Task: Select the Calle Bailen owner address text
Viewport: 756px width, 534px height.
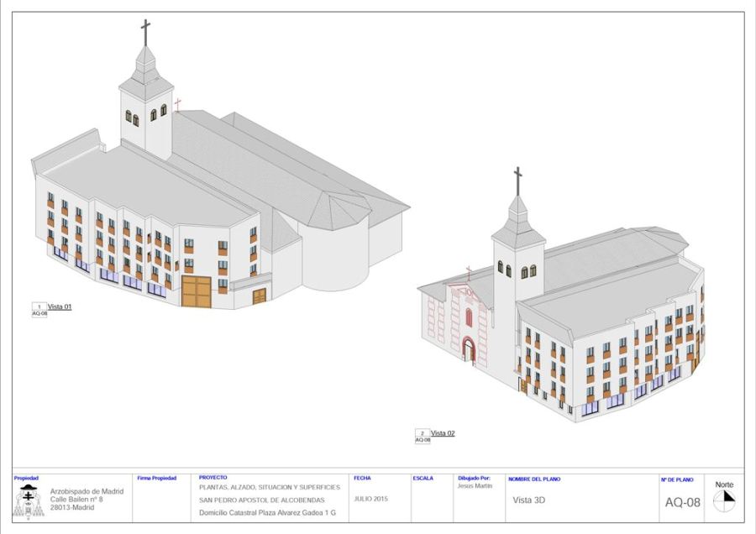Action: coord(76,499)
